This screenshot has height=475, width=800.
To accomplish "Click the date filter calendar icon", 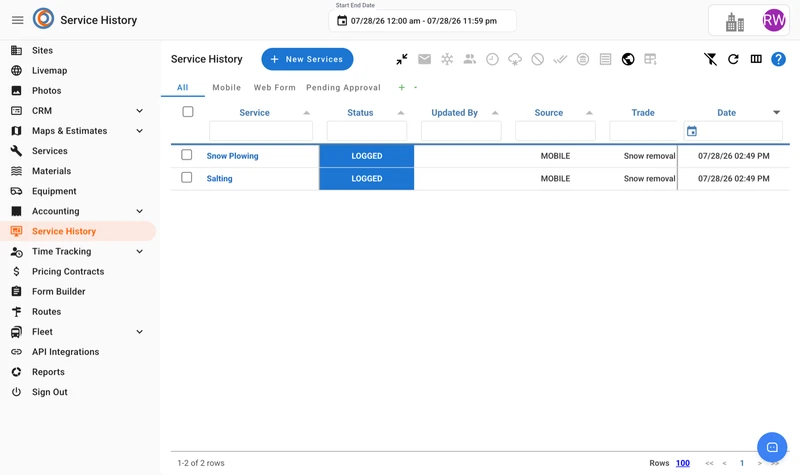I will 692,131.
